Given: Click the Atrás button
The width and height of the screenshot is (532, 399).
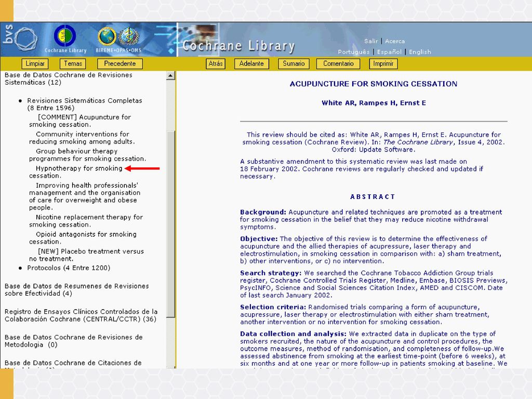Looking at the screenshot, I should (x=216, y=63).
